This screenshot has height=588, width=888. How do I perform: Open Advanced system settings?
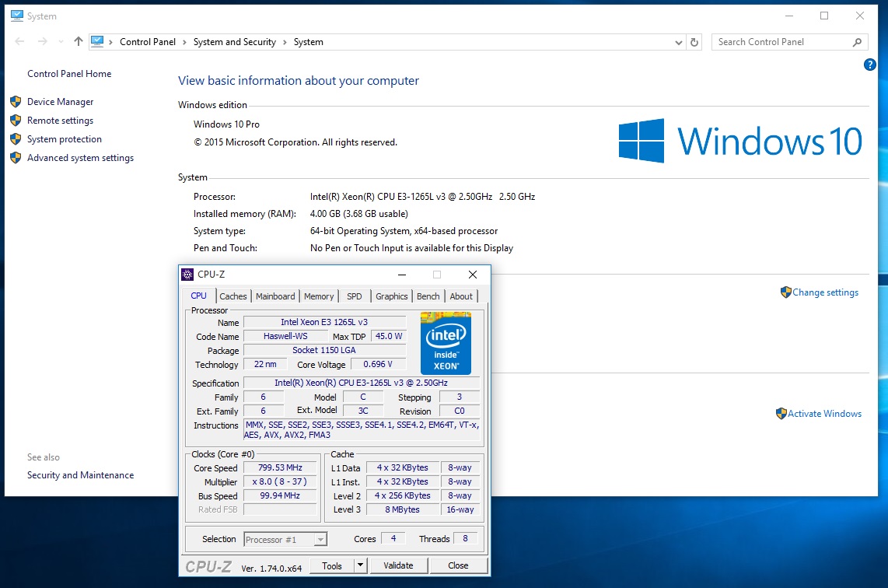click(80, 158)
